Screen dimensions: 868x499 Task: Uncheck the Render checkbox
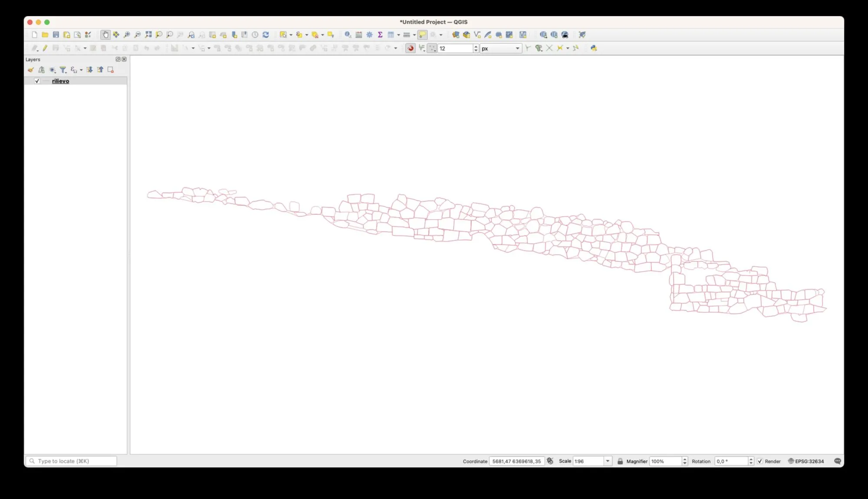(760, 461)
